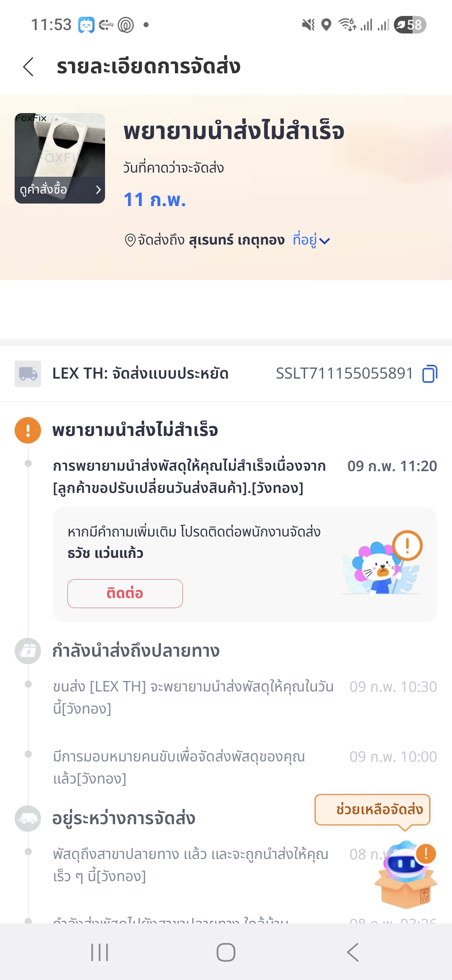The image size is (452, 980).
Task: Tap the orange failed-delivery warning icon
Action: [28, 430]
